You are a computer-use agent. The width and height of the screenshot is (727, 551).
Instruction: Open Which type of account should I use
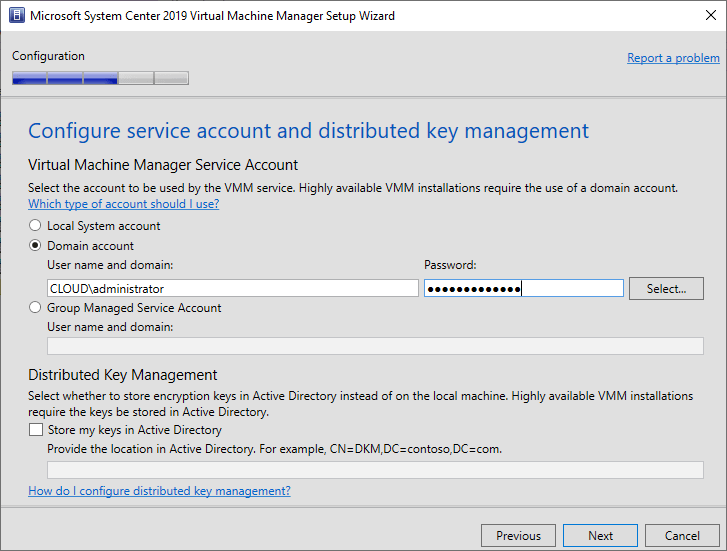123,204
